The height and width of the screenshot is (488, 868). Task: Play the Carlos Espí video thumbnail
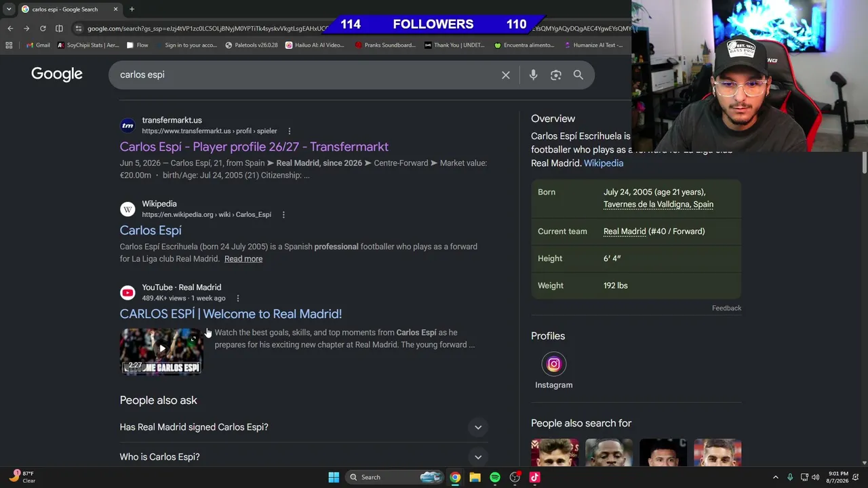click(161, 351)
